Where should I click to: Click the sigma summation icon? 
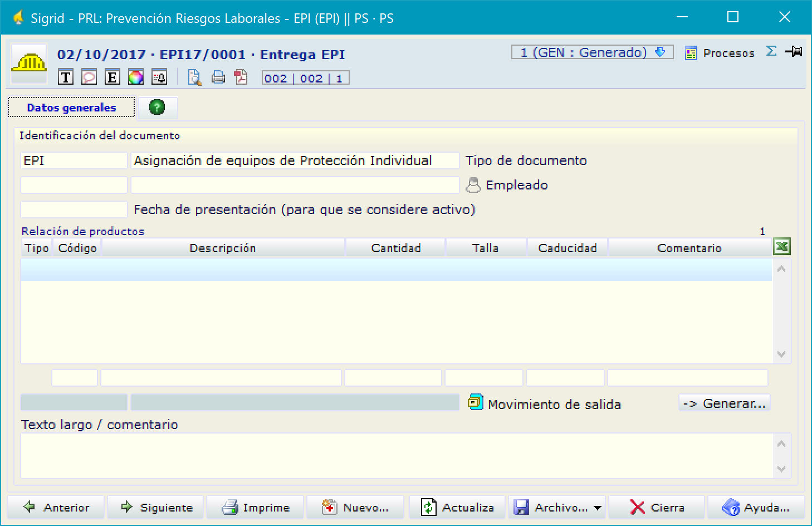tap(771, 51)
